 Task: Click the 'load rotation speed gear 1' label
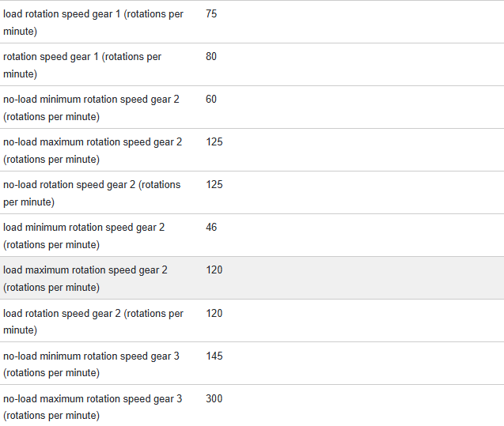point(93,23)
